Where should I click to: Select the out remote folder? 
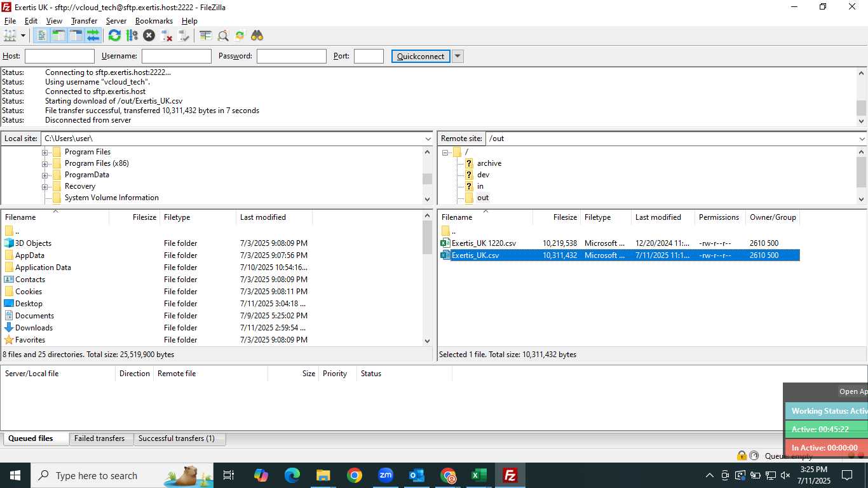(483, 198)
